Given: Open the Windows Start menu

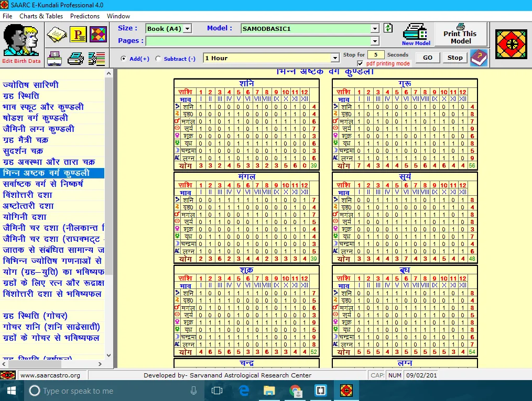Looking at the screenshot, I should (x=11, y=391).
